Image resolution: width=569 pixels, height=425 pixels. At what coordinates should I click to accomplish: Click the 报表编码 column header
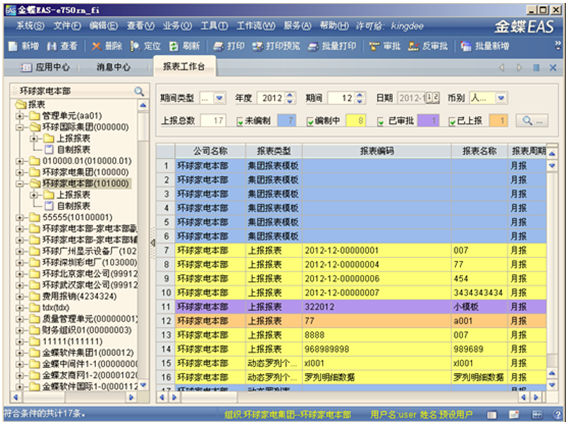(x=377, y=151)
